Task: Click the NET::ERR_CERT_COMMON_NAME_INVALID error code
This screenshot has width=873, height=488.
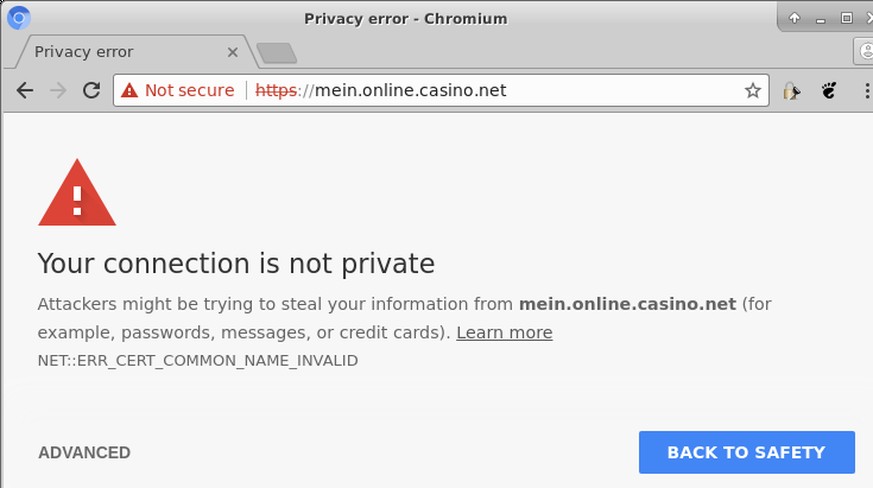Action: [x=198, y=360]
